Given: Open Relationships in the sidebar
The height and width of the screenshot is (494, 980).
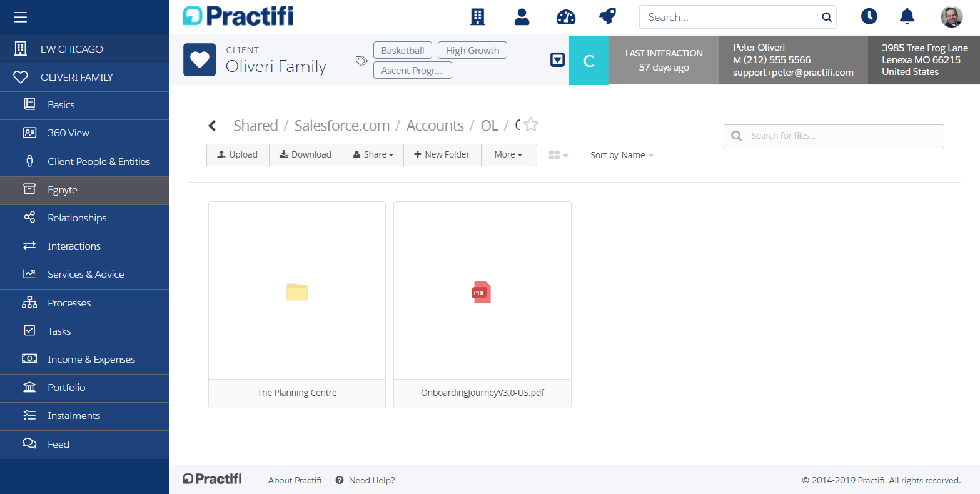Looking at the screenshot, I should click(x=84, y=218).
